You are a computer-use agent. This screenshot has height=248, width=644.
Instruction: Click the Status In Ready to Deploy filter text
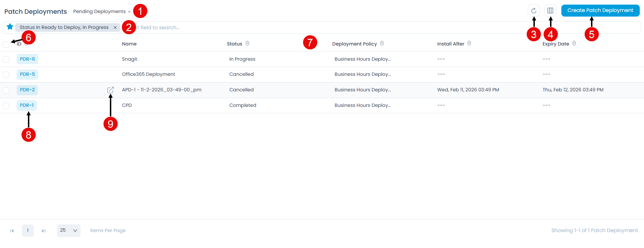tap(64, 28)
